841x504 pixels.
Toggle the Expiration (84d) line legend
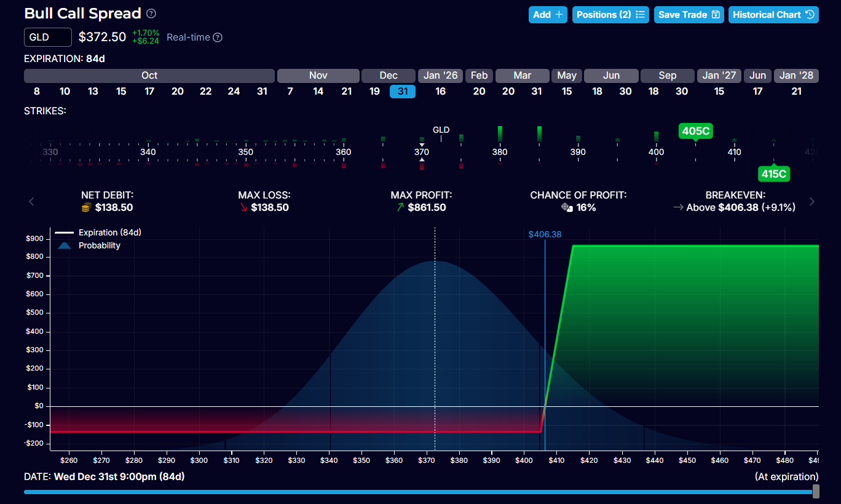98,232
